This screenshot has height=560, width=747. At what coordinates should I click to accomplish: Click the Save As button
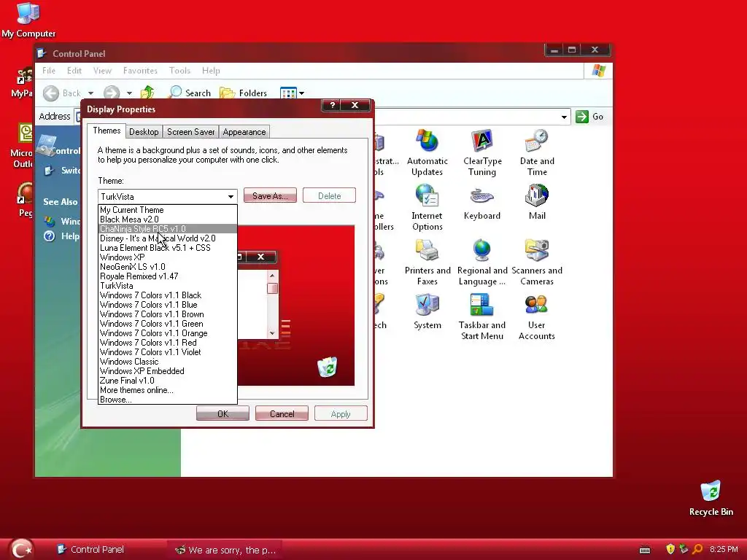[270, 195]
